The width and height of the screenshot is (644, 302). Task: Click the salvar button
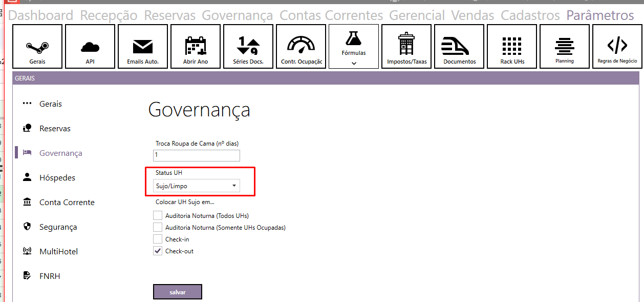(x=177, y=292)
